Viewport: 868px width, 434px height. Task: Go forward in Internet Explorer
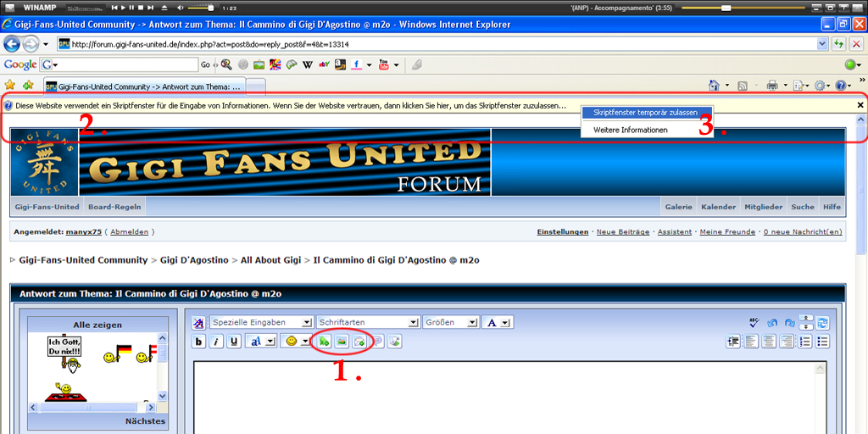pyautogui.click(x=31, y=44)
